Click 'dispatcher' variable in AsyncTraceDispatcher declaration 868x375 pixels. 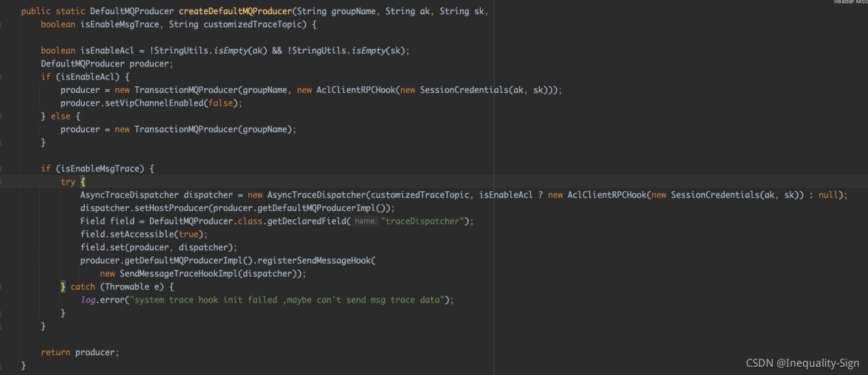208,195
